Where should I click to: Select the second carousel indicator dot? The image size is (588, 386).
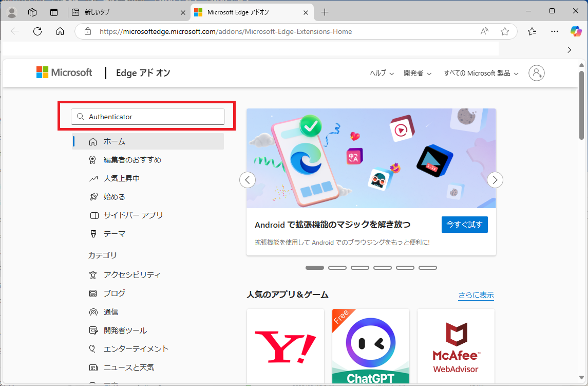click(337, 267)
